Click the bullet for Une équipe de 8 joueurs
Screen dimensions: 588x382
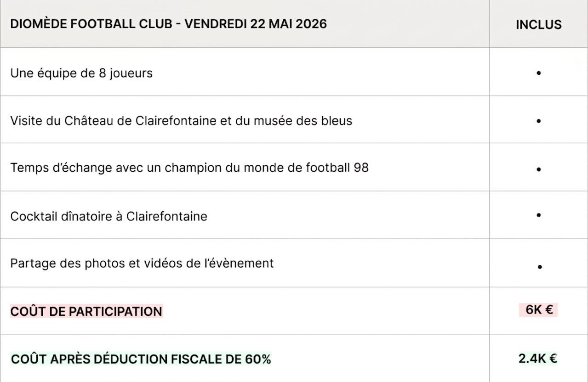pyautogui.click(x=538, y=73)
